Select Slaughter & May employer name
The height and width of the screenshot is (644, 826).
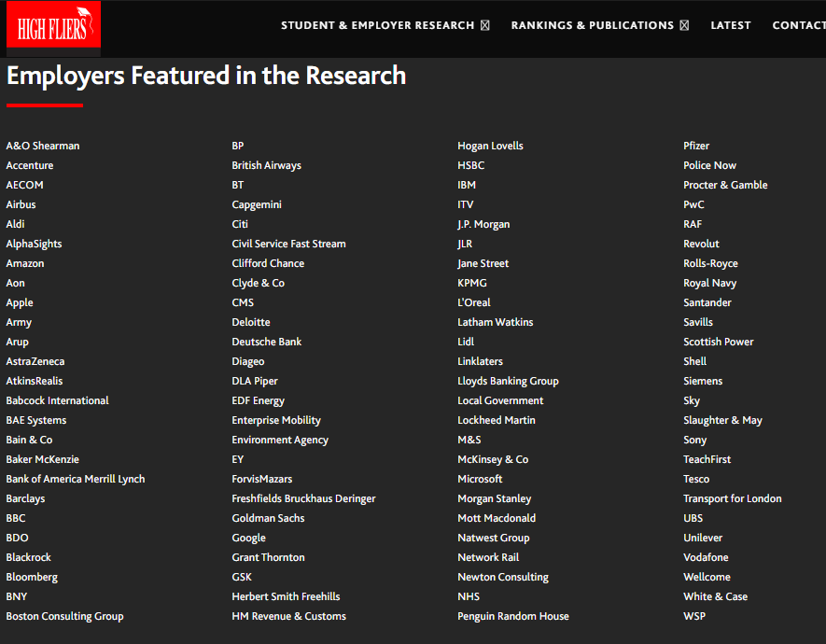click(722, 420)
